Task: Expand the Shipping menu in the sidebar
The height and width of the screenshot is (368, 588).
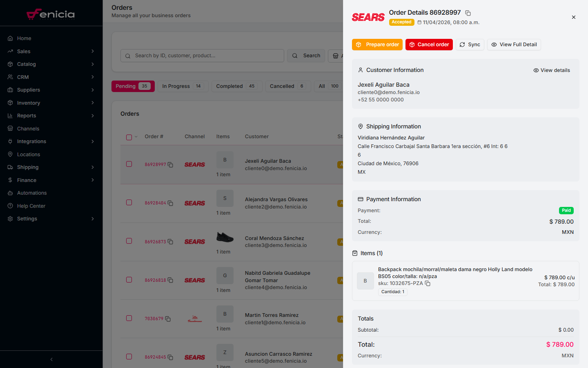Action: pyautogui.click(x=27, y=167)
